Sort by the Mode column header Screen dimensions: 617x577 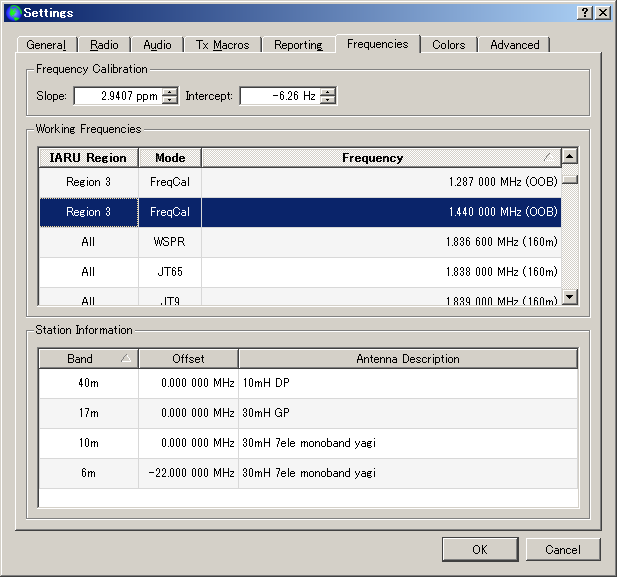170,158
